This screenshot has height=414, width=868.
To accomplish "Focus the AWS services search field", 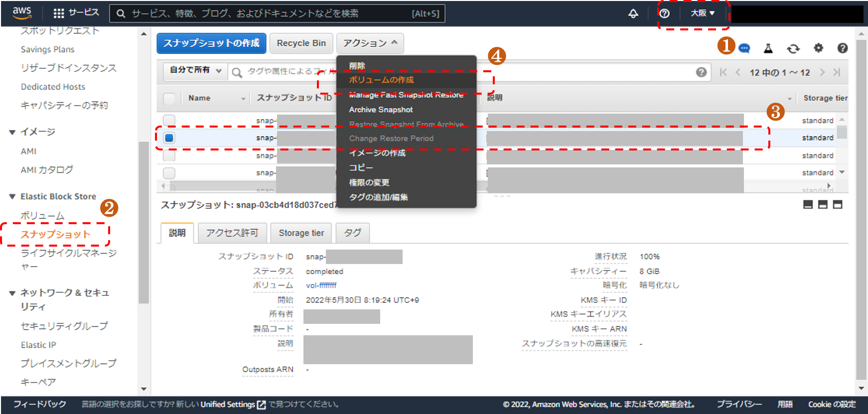I will pos(269,13).
